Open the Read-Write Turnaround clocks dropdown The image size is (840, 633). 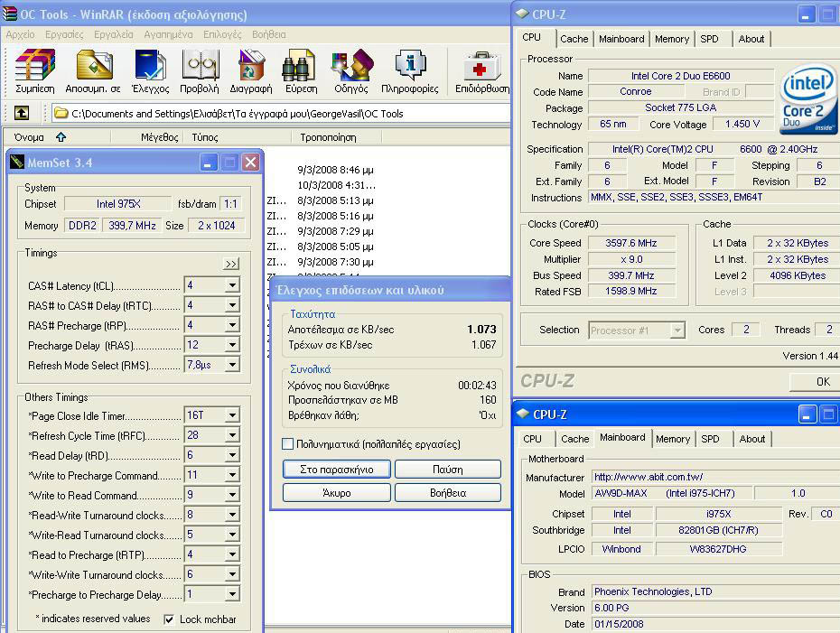tap(232, 515)
